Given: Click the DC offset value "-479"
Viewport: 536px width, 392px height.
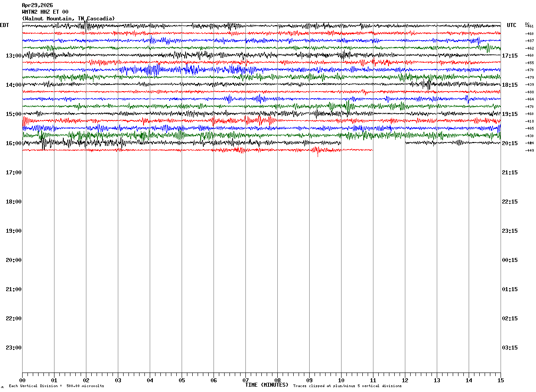Looking at the screenshot, I should coord(529,77).
